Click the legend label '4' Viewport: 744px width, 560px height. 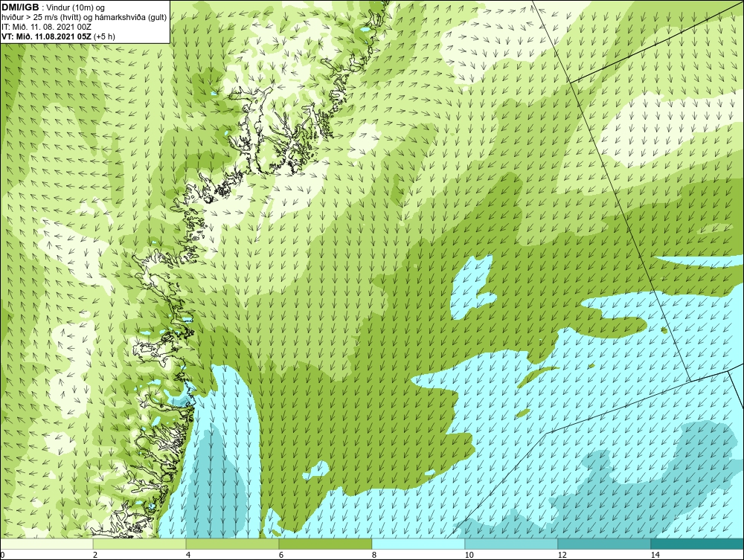[188, 556]
